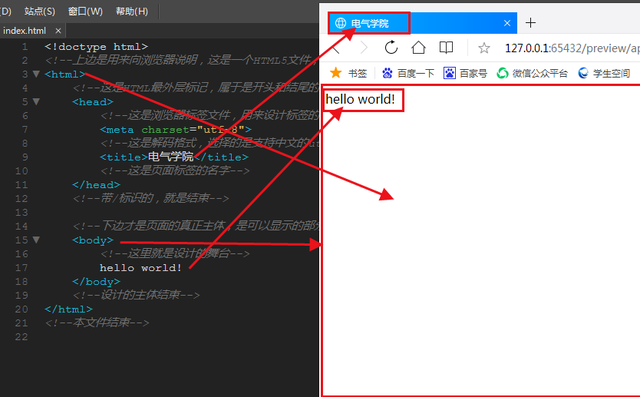Click the 这是页面标签的名字 comment line
Screen dimensions: 640x397
pos(175,171)
